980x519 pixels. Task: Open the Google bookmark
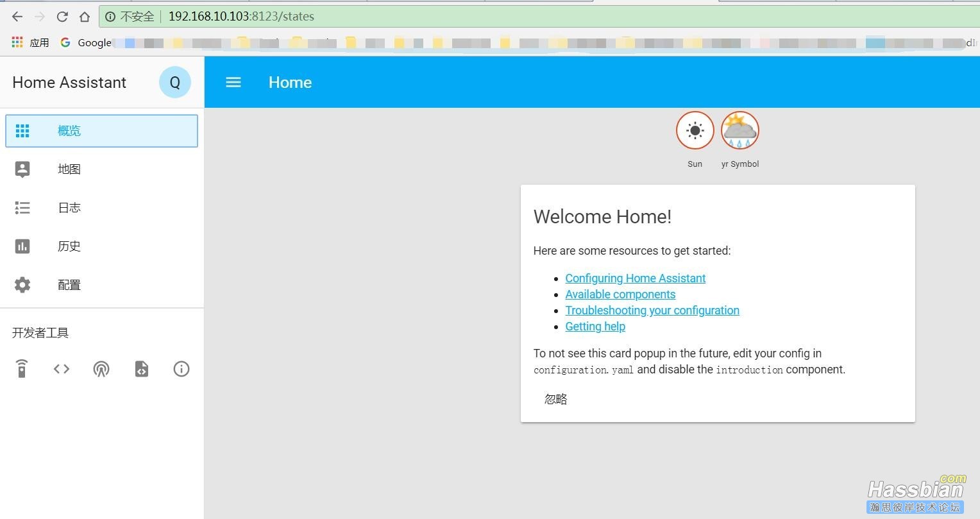(86, 42)
